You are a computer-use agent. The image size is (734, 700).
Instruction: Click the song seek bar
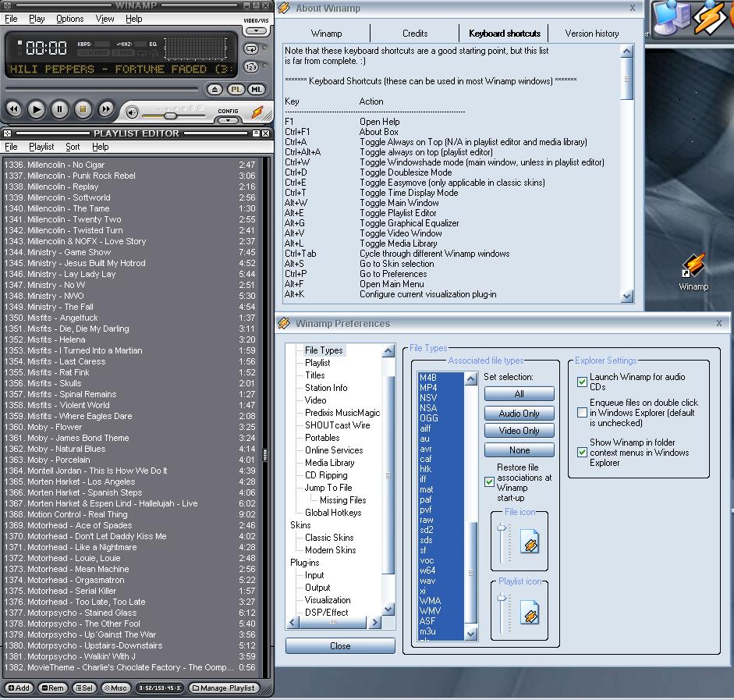[x=102, y=88]
